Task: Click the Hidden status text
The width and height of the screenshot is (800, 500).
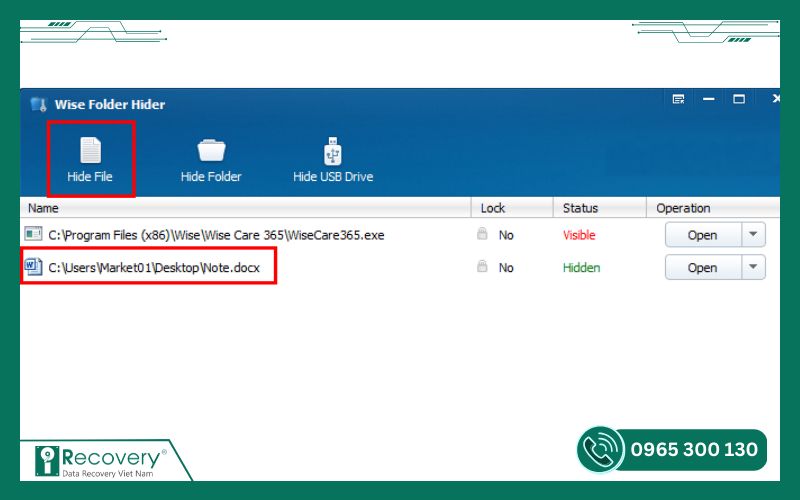Action: 581,267
